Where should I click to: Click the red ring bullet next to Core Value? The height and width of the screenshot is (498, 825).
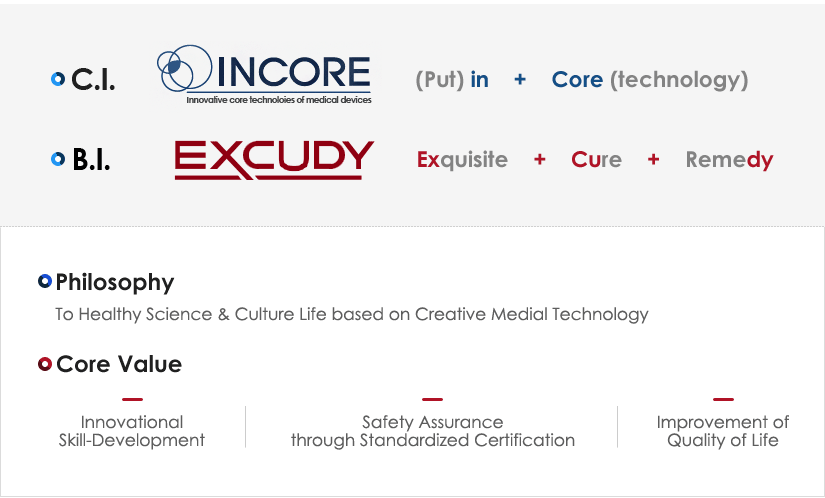pyautogui.click(x=45, y=364)
